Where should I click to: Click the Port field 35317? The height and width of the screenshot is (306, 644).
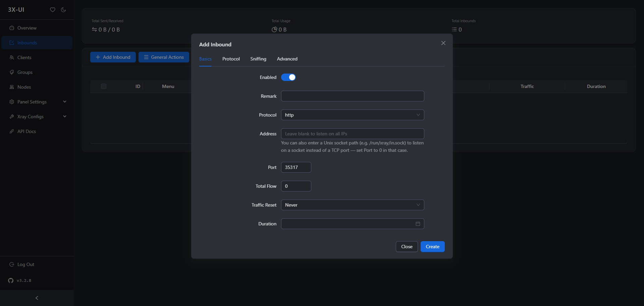pyautogui.click(x=296, y=167)
